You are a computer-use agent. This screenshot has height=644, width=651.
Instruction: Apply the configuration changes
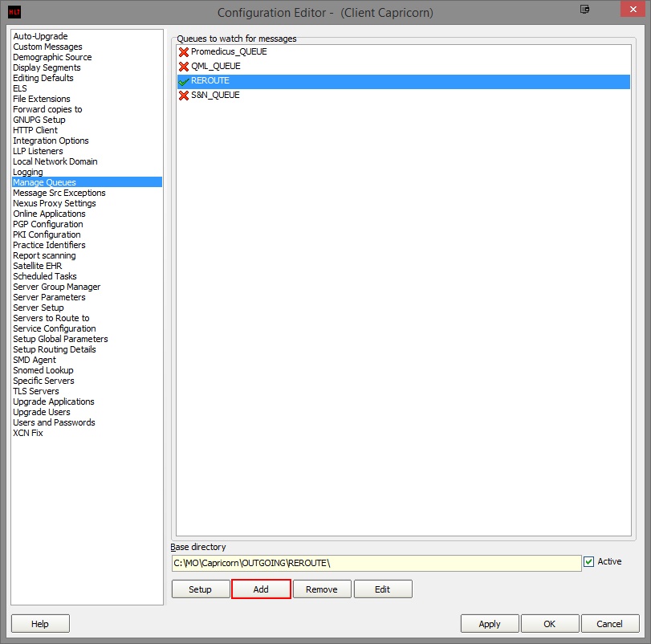(490, 624)
